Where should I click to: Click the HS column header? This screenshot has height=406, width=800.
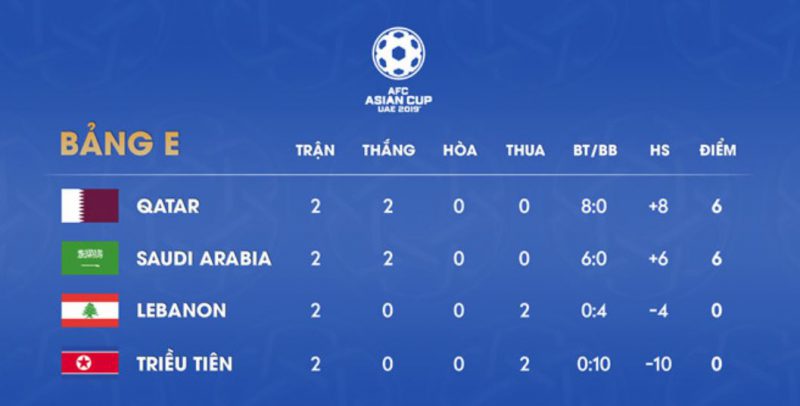pyautogui.click(x=660, y=150)
